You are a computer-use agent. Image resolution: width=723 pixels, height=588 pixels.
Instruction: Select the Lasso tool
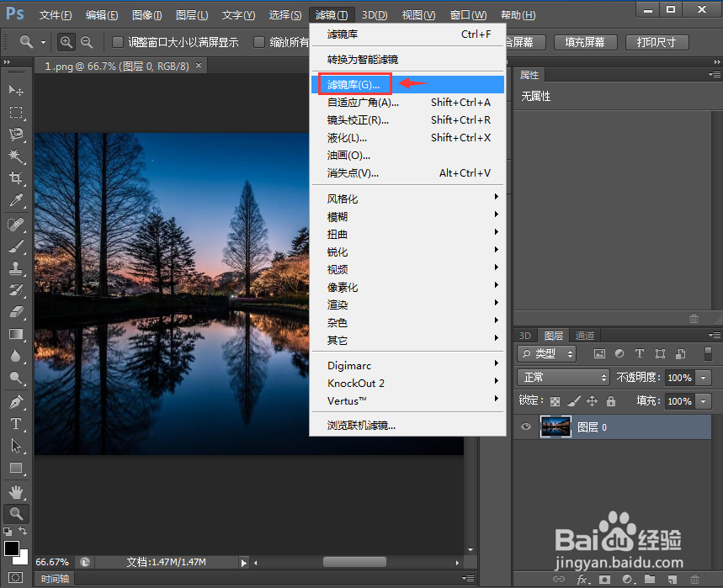tap(16, 134)
